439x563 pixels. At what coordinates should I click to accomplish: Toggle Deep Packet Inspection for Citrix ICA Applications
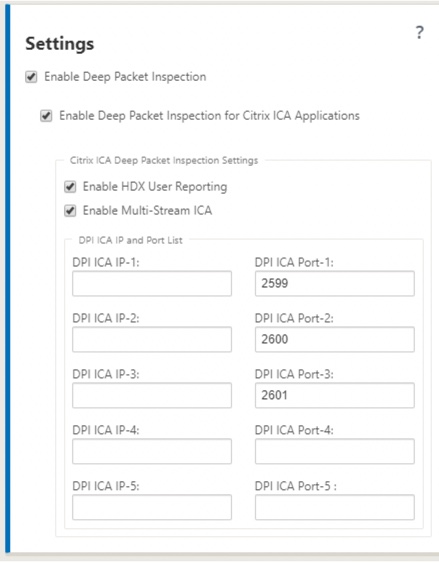[x=46, y=116]
